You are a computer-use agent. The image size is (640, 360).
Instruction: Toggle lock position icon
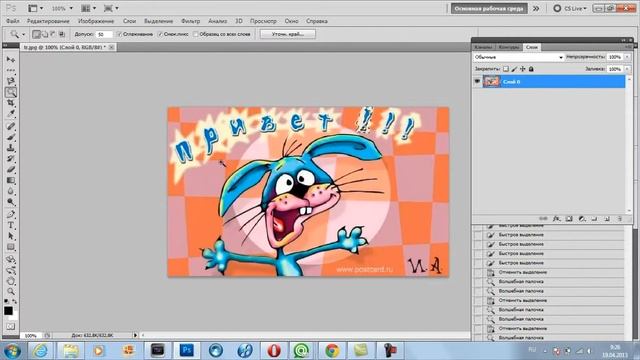522,69
